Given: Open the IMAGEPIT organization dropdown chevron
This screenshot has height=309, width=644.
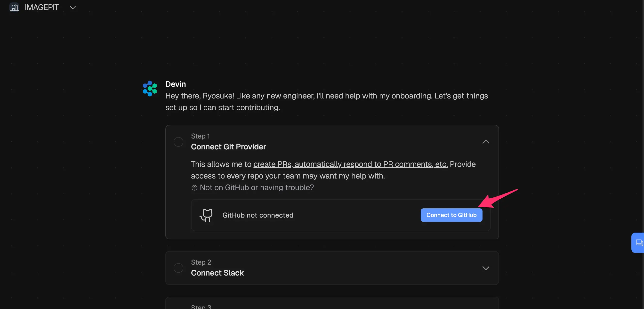Looking at the screenshot, I should pos(72,8).
